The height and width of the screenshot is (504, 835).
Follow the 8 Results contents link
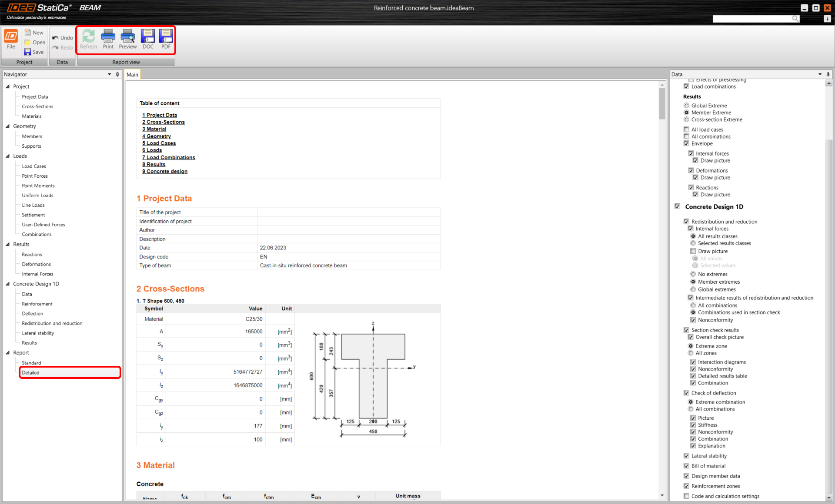[154, 164]
